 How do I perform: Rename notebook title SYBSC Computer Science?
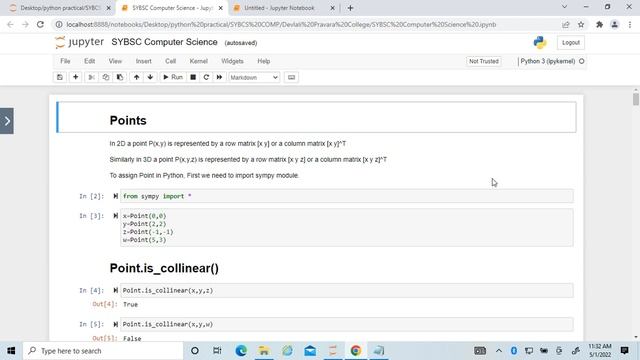point(164,42)
